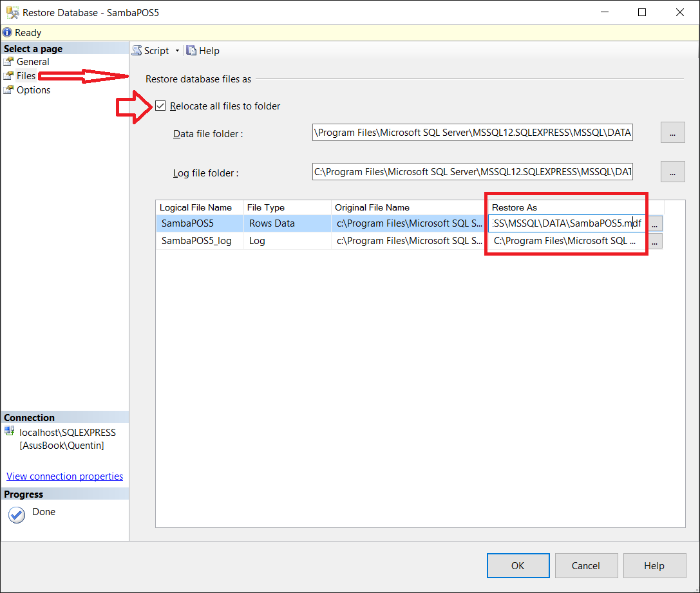Image resolution: width=700 pixels, height=593 pixels.
Task: Click the Script toolbar icon
Action: 137,51
